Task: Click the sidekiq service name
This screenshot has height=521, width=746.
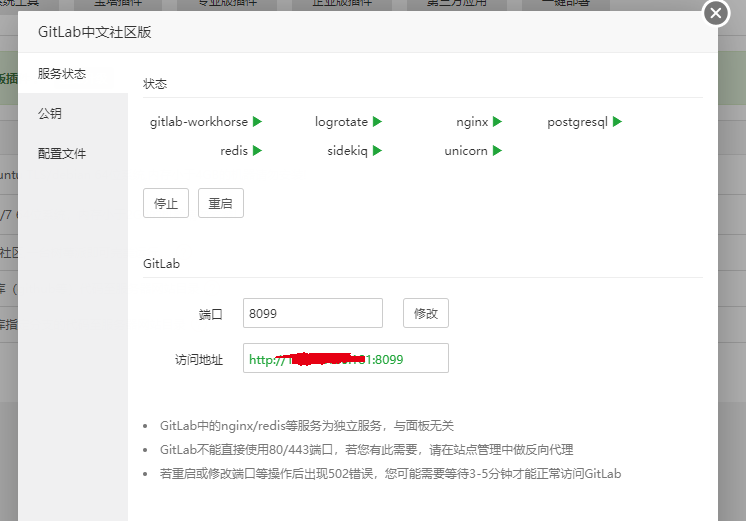Action: (x=347, y=151)
